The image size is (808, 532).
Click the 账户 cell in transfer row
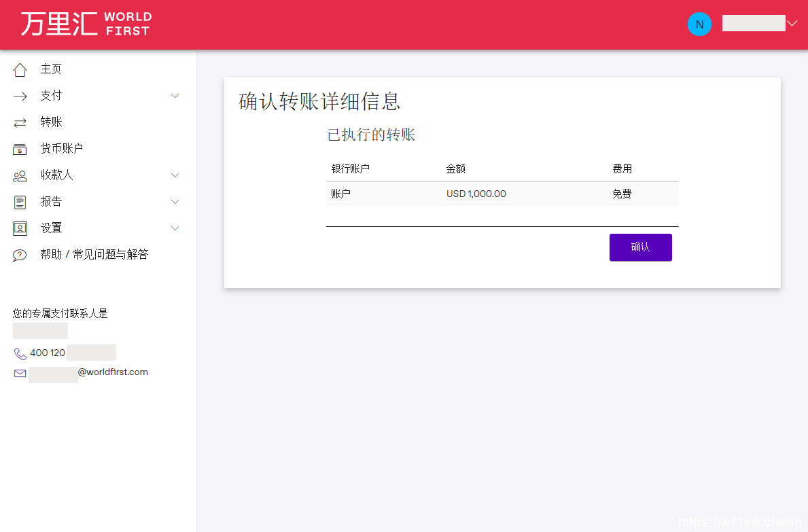tap(340, 194)
